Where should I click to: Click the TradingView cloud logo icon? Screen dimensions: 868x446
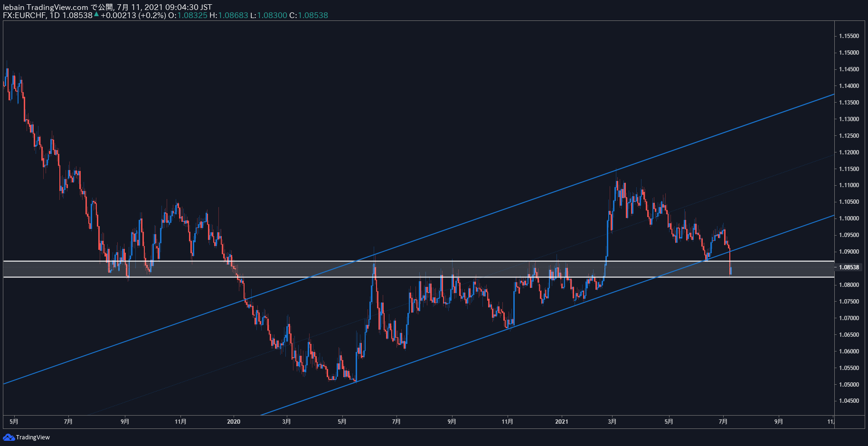(9, 437)
